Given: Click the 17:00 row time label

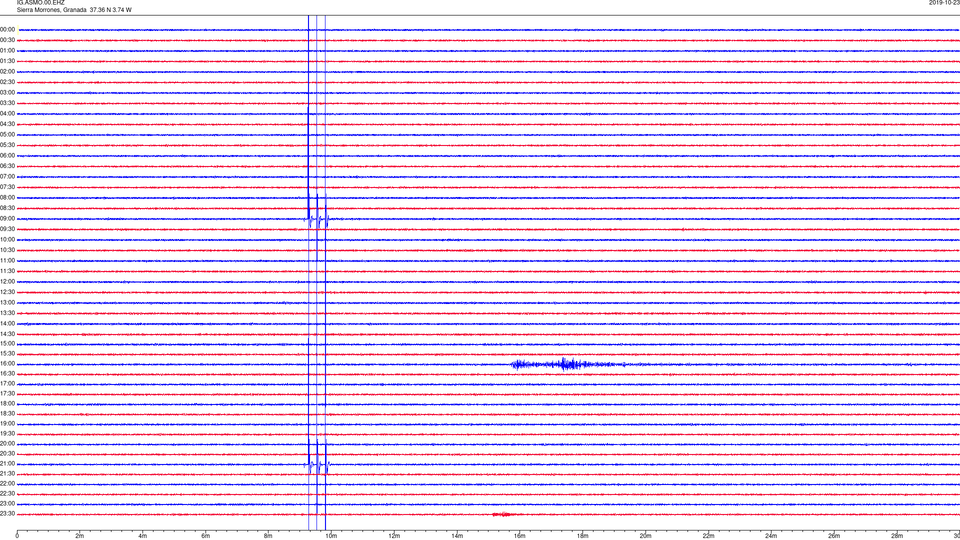Looking at the screenshot, I should point(7,384).
